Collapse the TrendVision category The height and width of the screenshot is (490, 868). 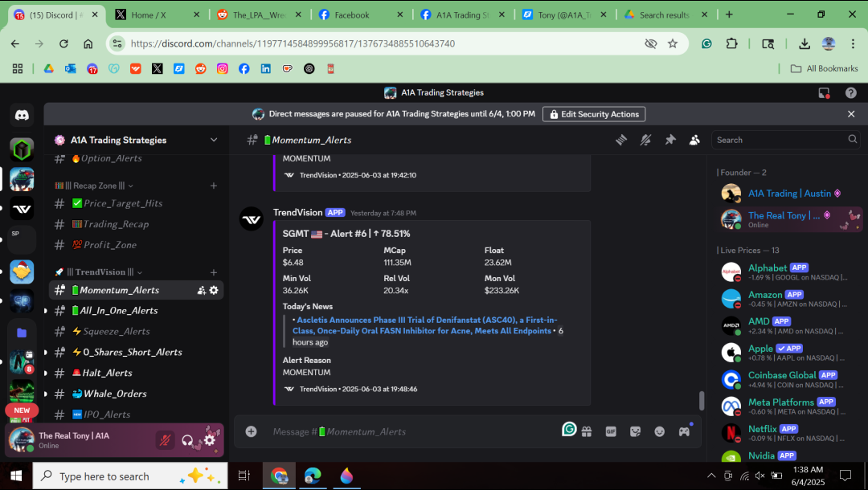(x=99, y=272)
